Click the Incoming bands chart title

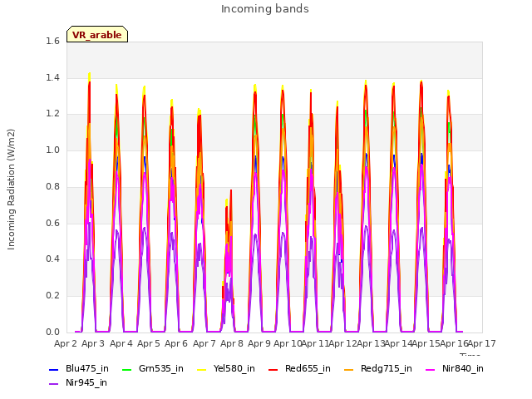pyautogui.click(x=265, y=9)
